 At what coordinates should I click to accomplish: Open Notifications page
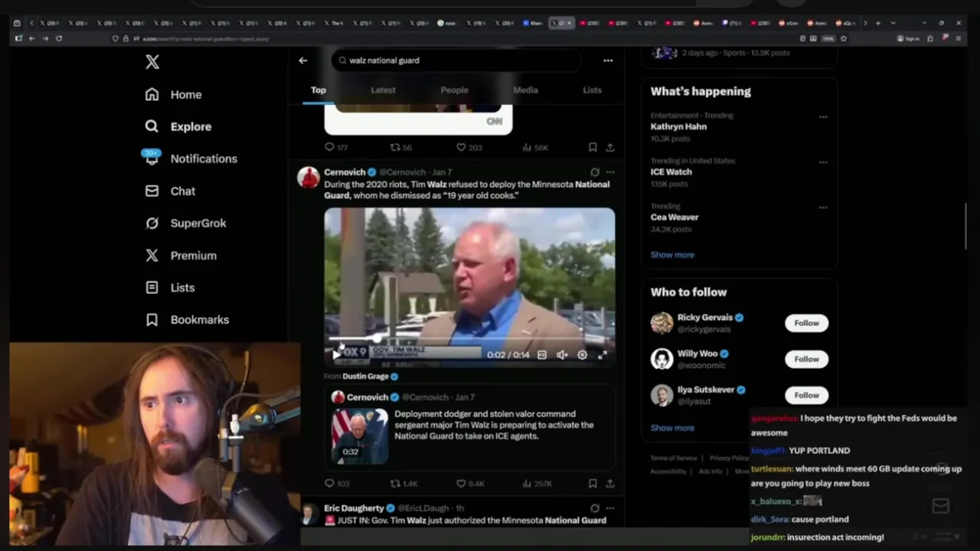tap(191, 158)
